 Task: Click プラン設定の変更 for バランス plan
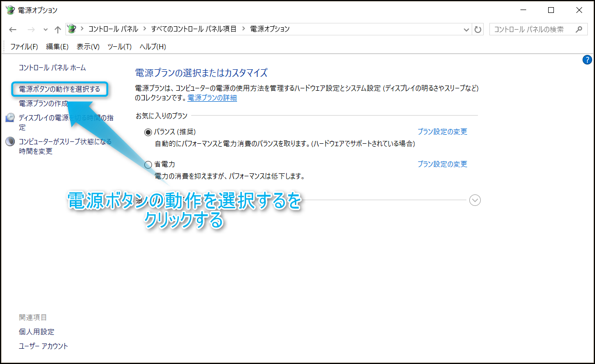[442, 132]
